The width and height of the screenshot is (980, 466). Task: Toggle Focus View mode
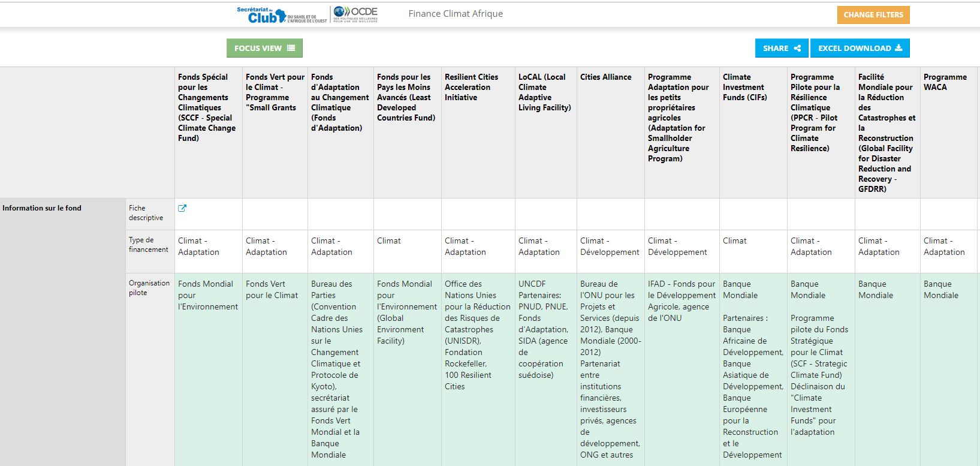(x=264, y=49)
